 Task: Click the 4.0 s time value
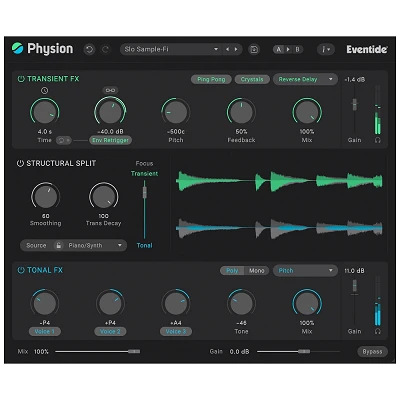(x=45, y=132)
